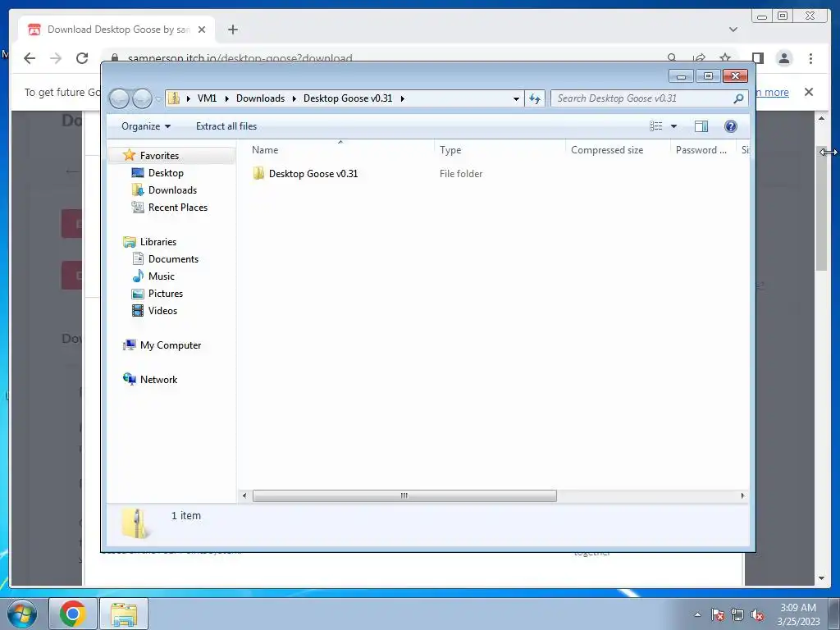Click Extract all files
Screen dimensions: 840x630
point(226,126)
